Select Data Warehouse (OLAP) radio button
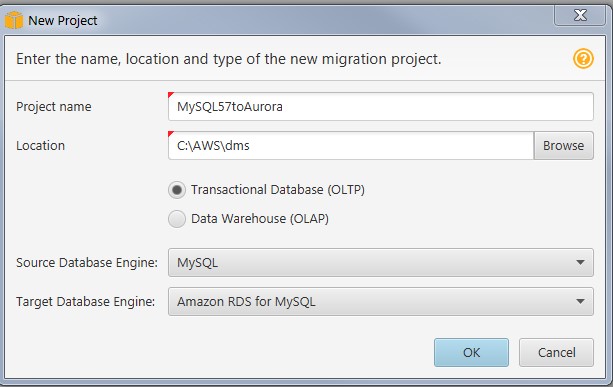The width and height of the screenshot is (613, 387). click(x=177, y=219)
